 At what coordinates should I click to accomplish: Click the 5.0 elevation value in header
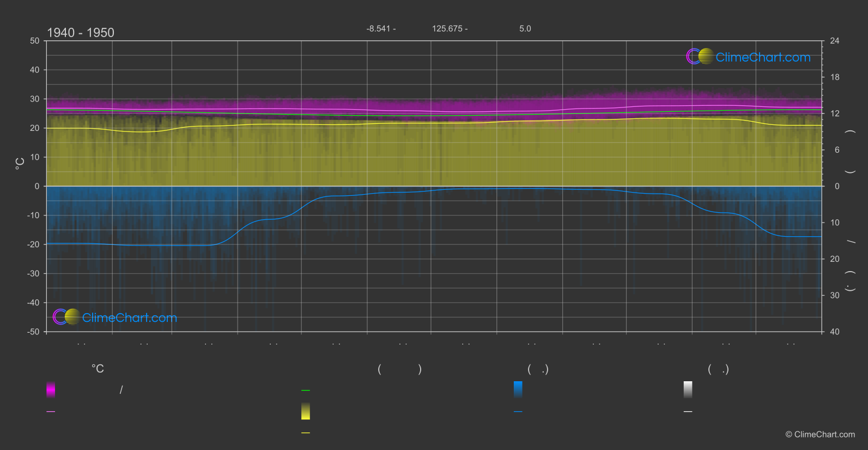tap(525, 29)
